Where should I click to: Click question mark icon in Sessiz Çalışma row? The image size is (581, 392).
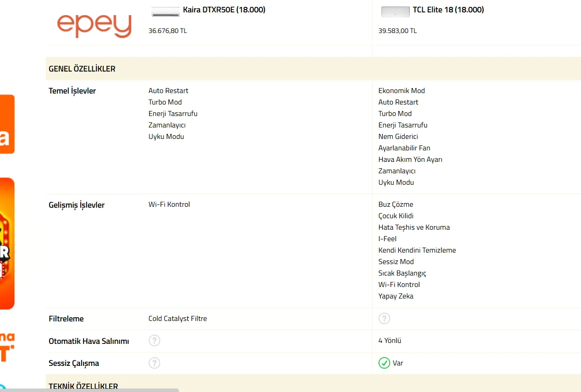tap(155, 363)
